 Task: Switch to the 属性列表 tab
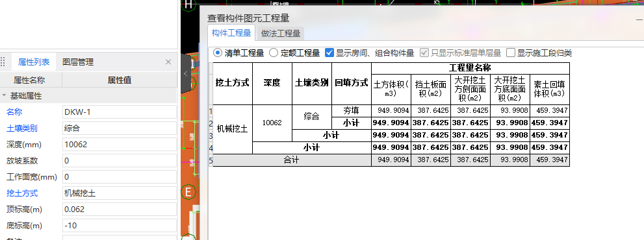34,62
